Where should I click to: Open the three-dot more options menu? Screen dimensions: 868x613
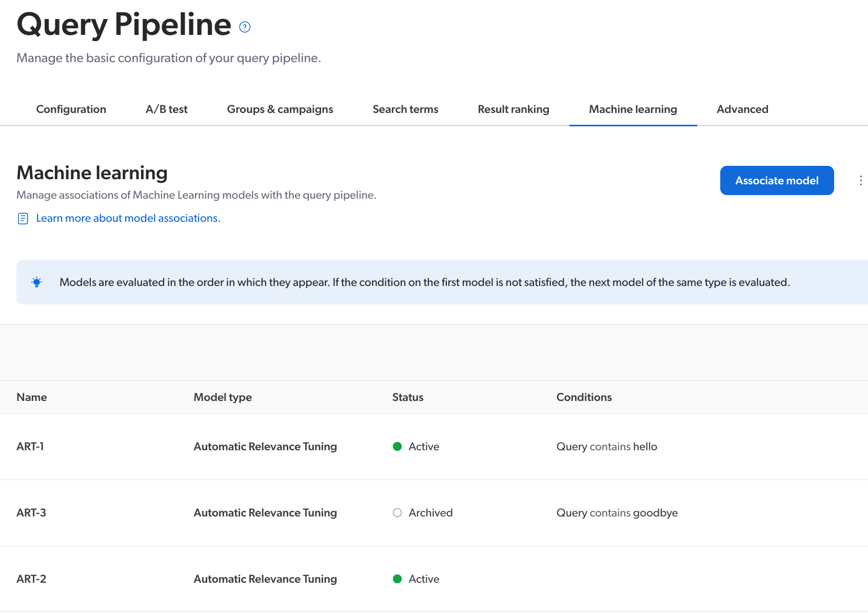[860, 180]
